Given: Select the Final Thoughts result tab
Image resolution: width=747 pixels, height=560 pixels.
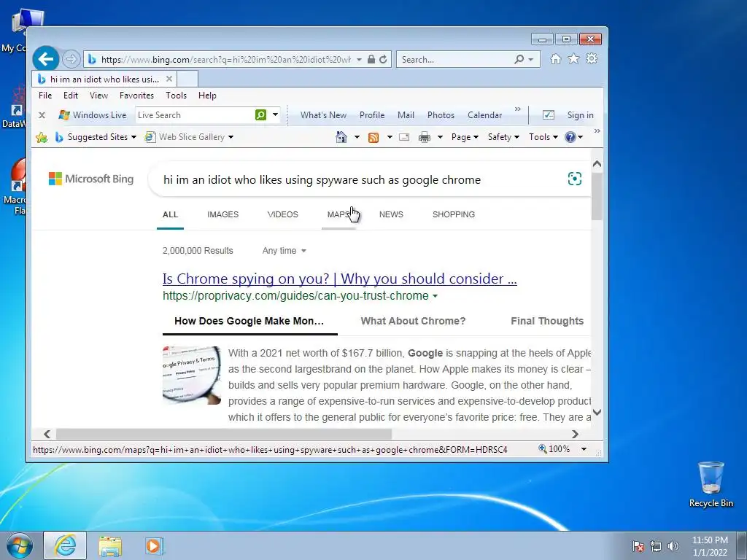Looking at the screenshot, I should (x=547, y=321).
